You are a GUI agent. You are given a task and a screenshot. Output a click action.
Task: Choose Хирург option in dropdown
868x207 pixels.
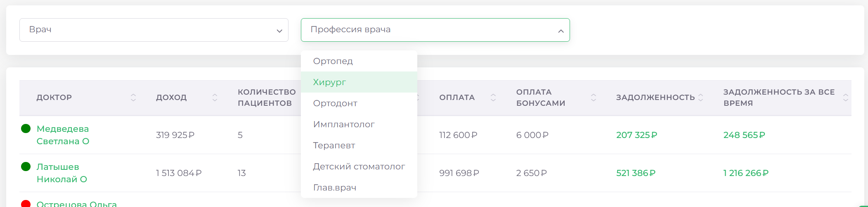click(329, 82)
